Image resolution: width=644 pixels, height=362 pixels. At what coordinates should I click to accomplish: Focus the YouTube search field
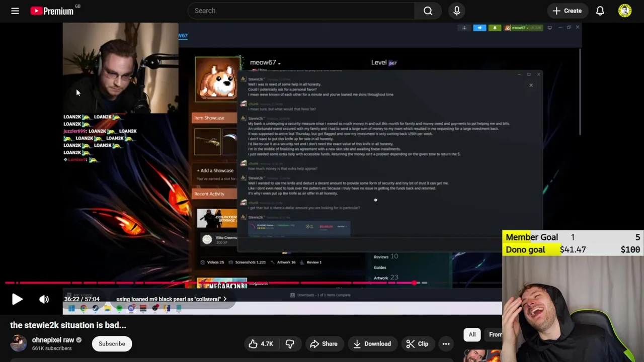point(301,11)
